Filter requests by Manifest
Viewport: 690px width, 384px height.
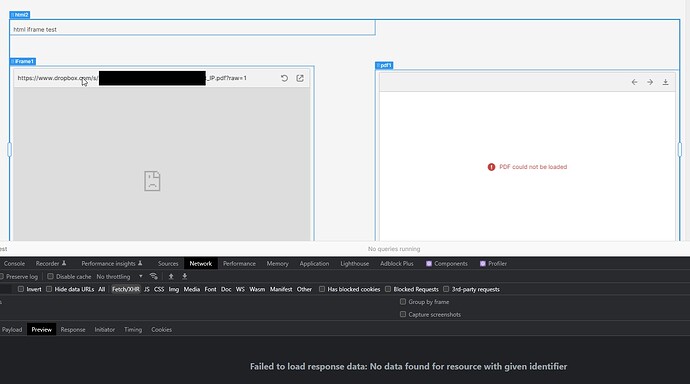281,289
